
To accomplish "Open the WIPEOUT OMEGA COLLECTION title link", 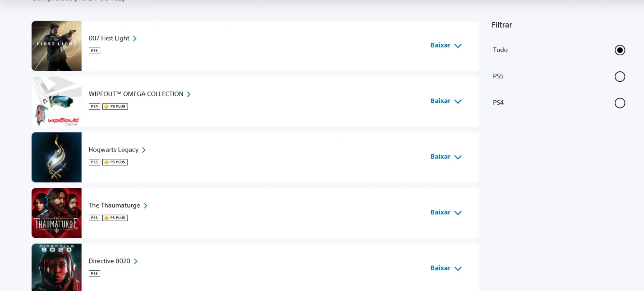I will (136, 94).
